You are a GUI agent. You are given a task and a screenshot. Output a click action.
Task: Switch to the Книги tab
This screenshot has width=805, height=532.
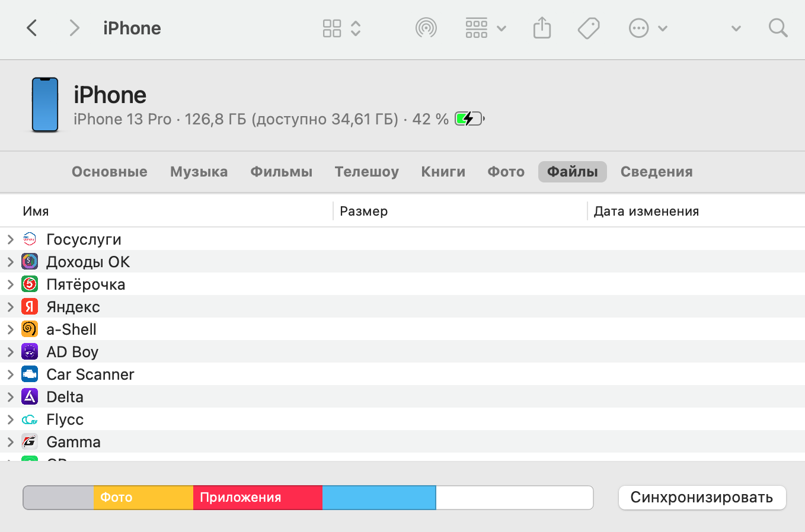(x=443, y=172)
